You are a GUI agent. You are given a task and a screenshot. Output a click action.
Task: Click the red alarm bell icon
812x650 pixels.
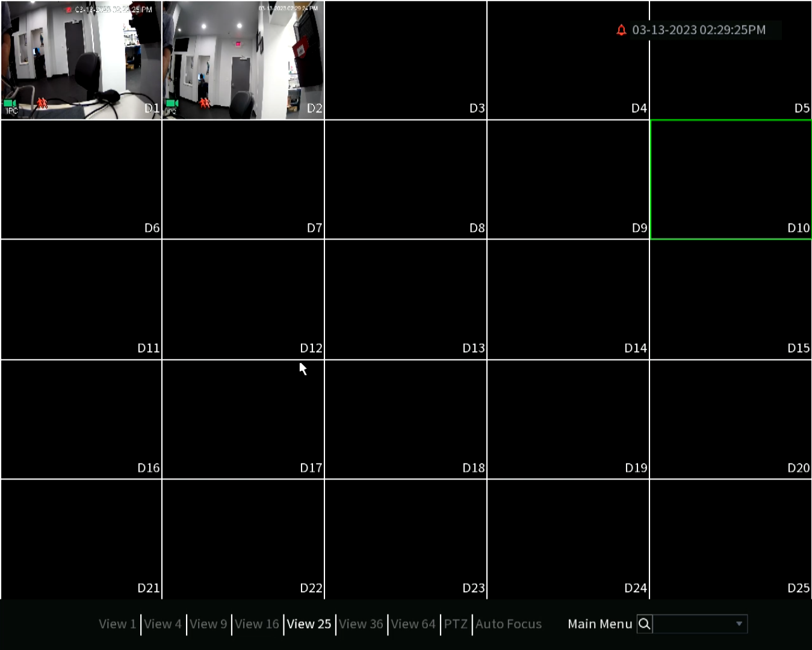coord(621,30)
